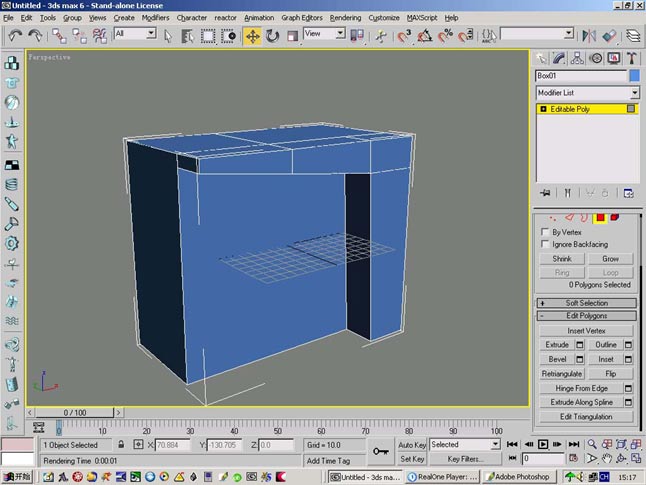Select the Polygon sub-object level icon
The image size is (646, 485).
pos(600,217)
